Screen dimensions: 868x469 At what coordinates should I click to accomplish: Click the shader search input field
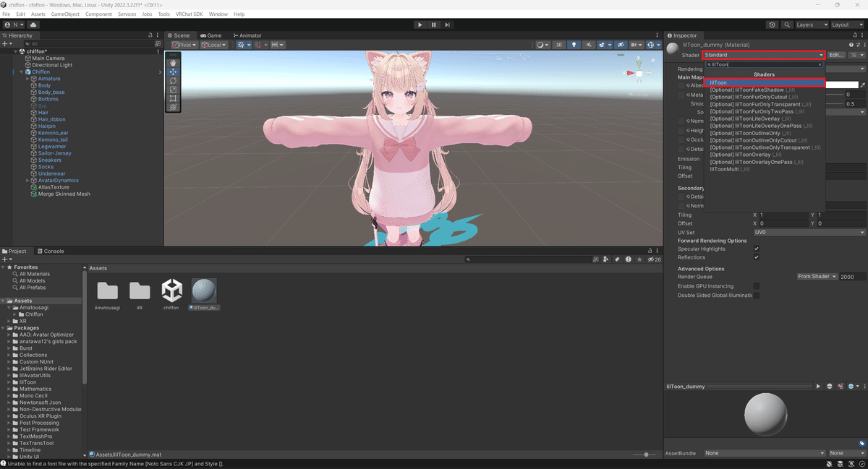765,64
